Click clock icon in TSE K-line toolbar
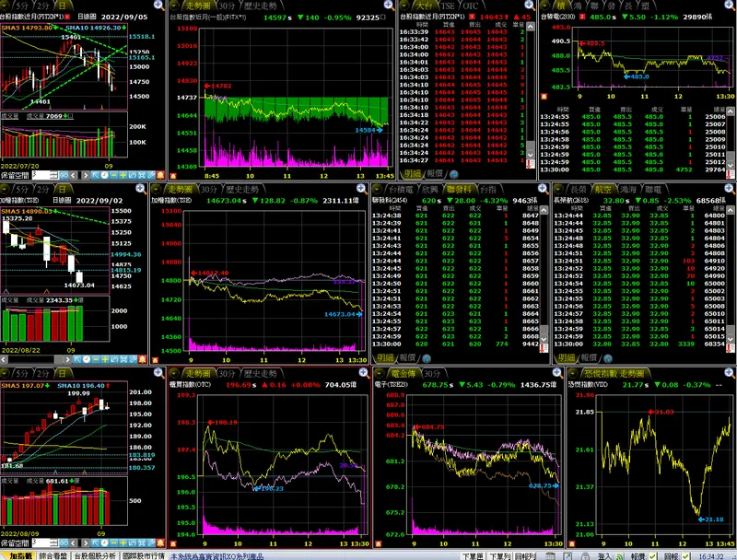 [87, 359]
